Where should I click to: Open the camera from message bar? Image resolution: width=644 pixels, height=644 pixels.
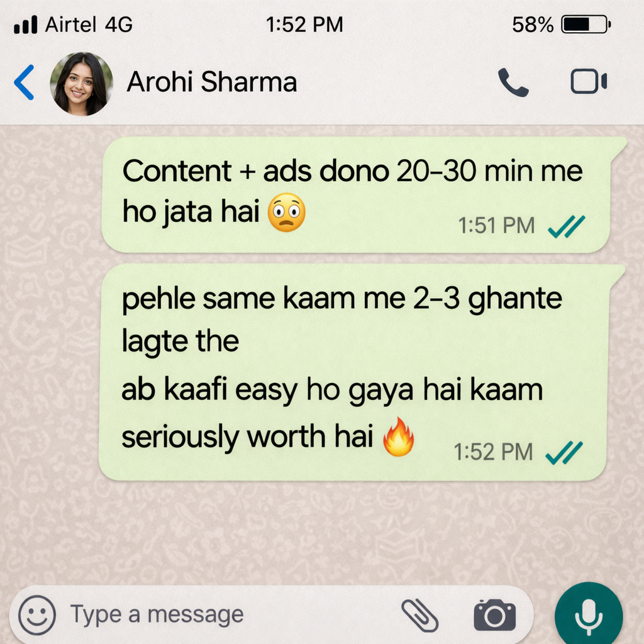pos(494,615)
